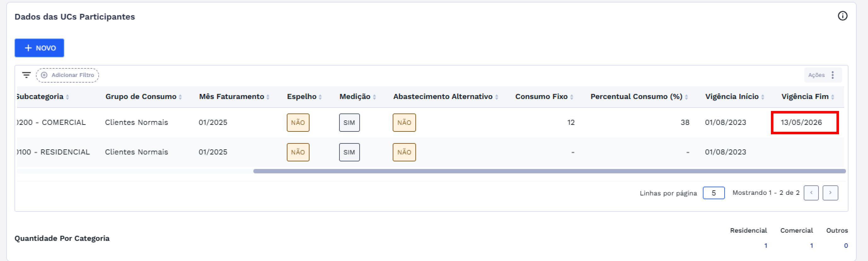Click the Linhas por página input

(x=713, y=193)
